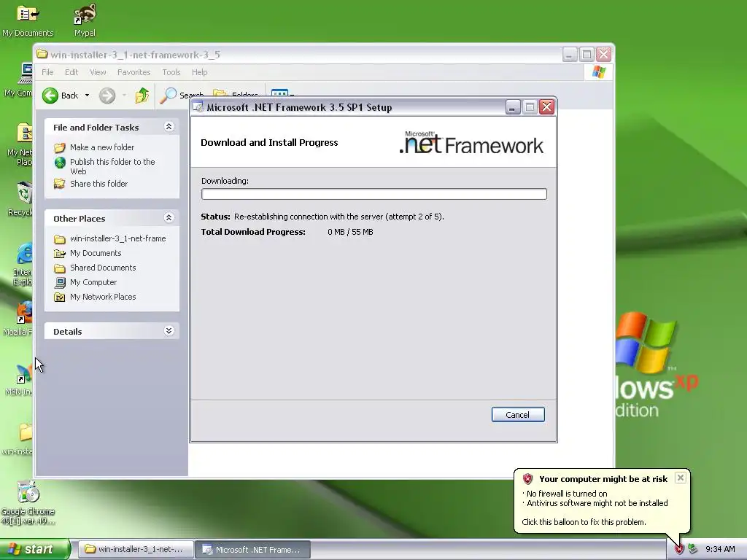Open the Favorites menu in Explorer
The width and height of the screenshot is (747, 560).
point(134,72)
